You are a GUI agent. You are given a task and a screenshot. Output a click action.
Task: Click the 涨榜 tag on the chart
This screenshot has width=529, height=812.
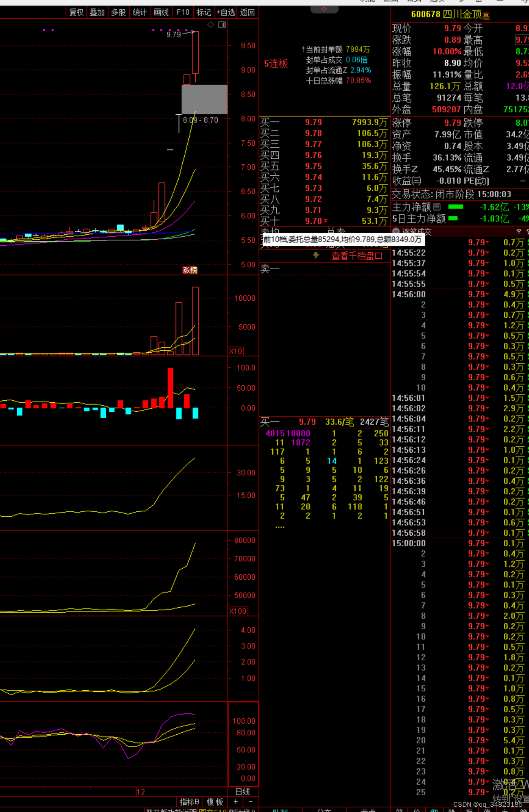pyautogui.click(x=190, y=270)
